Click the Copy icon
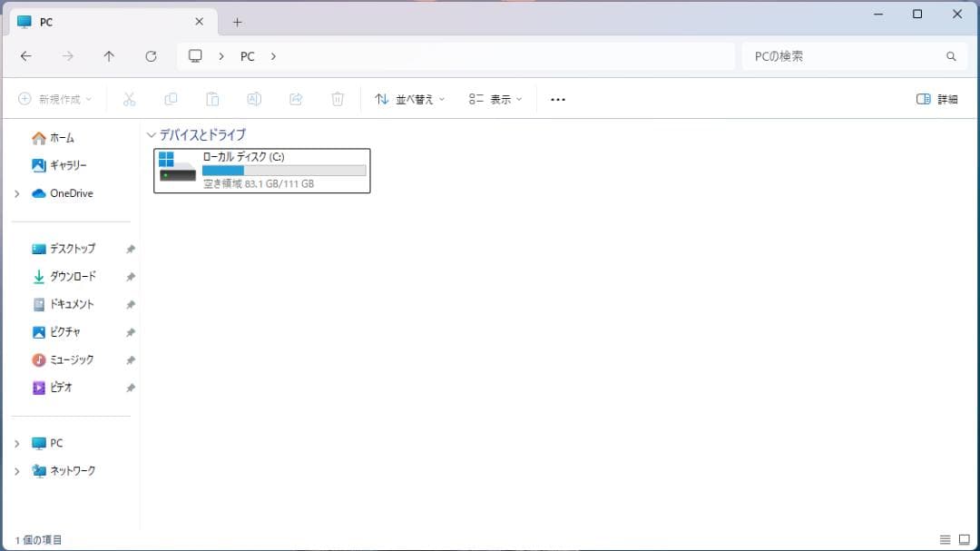The width and height of the screenshot is (980, 551). [171, 98]
